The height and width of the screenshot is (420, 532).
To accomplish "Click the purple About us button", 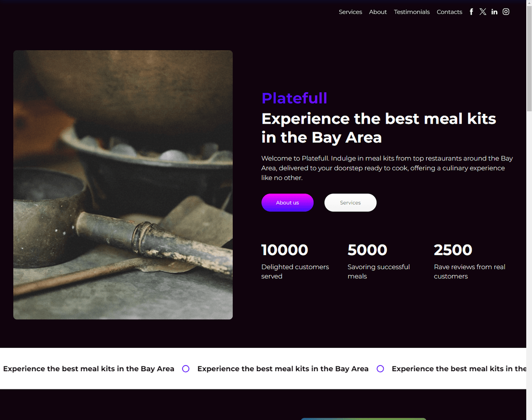I will (287, 202).
